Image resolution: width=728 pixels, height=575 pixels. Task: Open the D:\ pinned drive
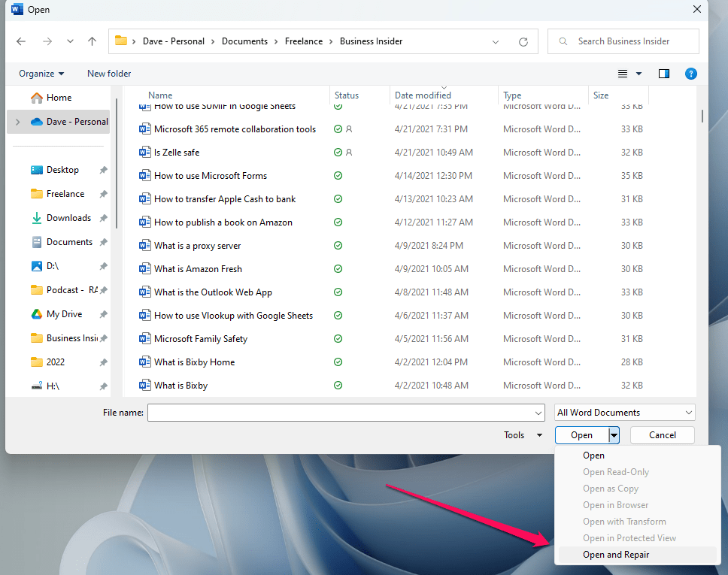coord(52,266)
